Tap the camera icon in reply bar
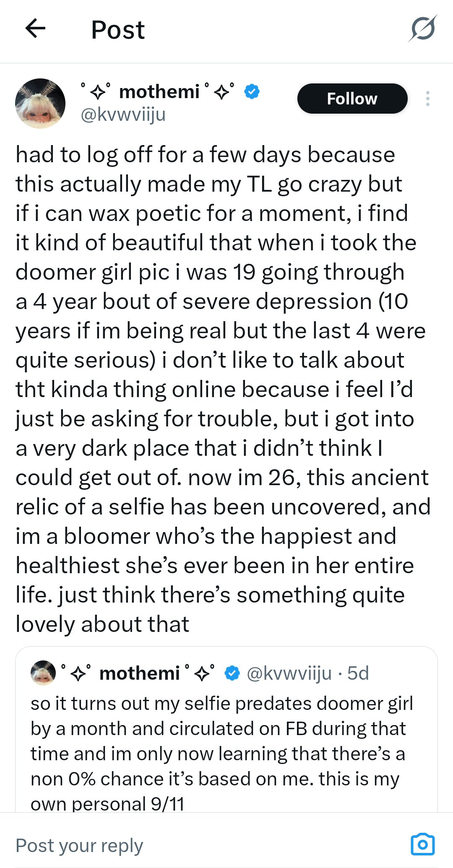Viewport: 453px width, 868px height. (x=422, y=844)
